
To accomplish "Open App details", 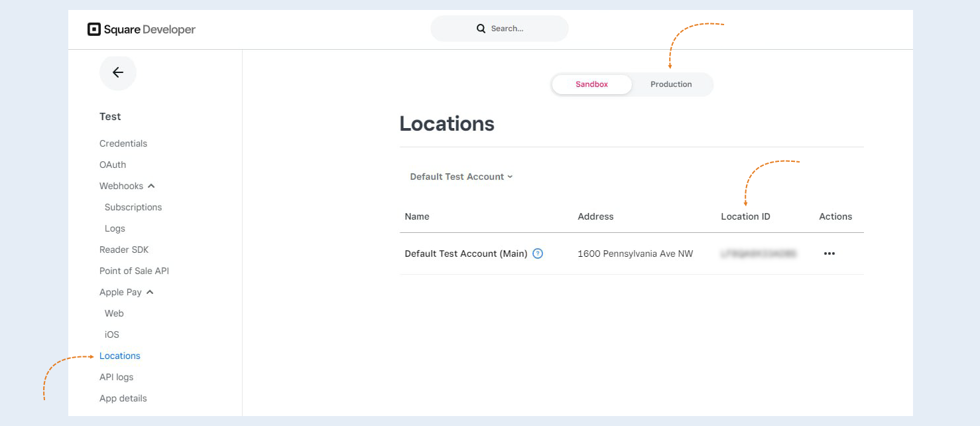I will (123, 398).
